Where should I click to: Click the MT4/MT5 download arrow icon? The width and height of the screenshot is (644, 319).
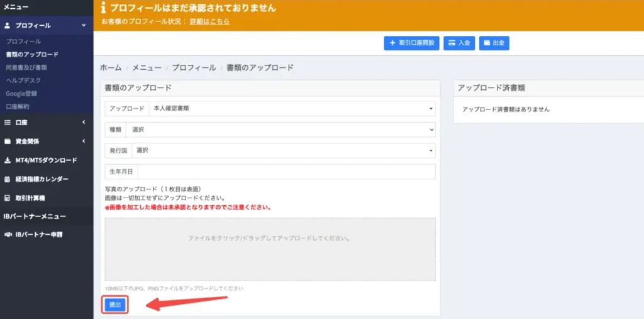tap(7, 160)
